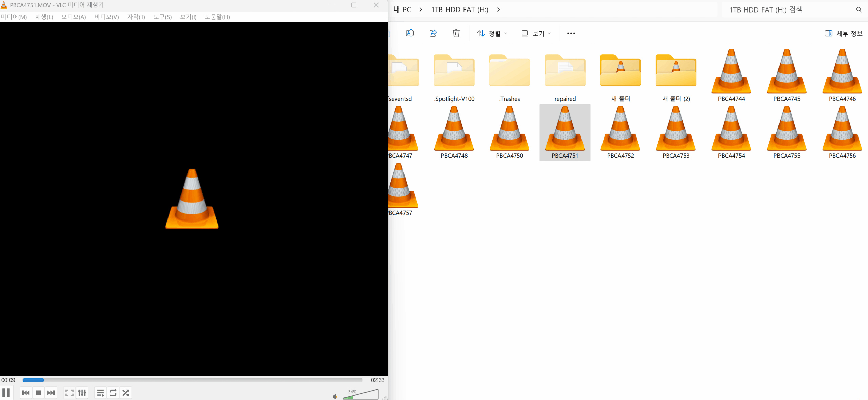Toggle the elapsed time display 00:09

(x=8, y=380)
